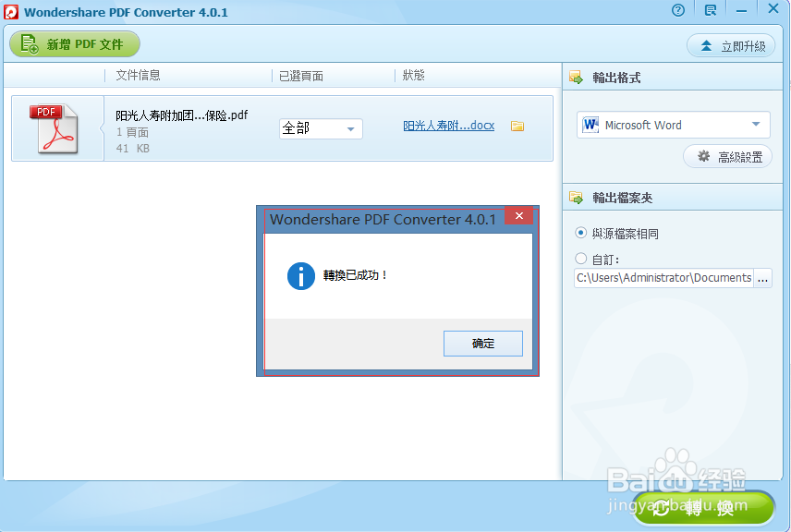Click the 立即升級 upgrade button
This screenshot has height=532, width=791.
point(731,43)
